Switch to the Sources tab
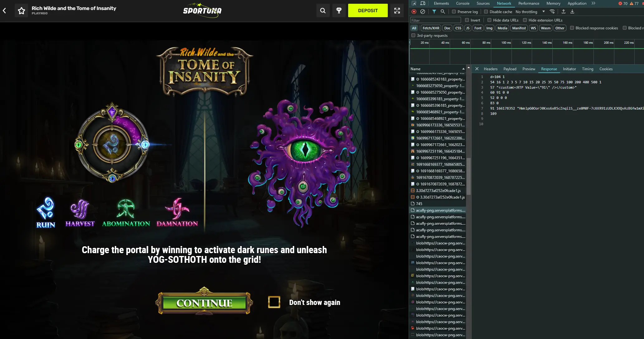The height and width of the screenshot is (339, 644). tap(483, 3)
